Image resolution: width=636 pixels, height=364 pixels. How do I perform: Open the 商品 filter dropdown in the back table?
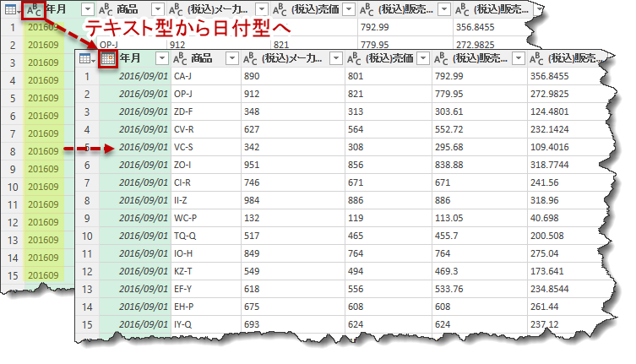(157, 9)
